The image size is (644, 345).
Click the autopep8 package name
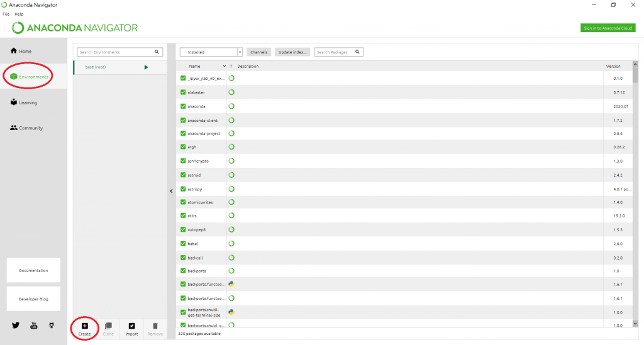[x=197, y=230]
